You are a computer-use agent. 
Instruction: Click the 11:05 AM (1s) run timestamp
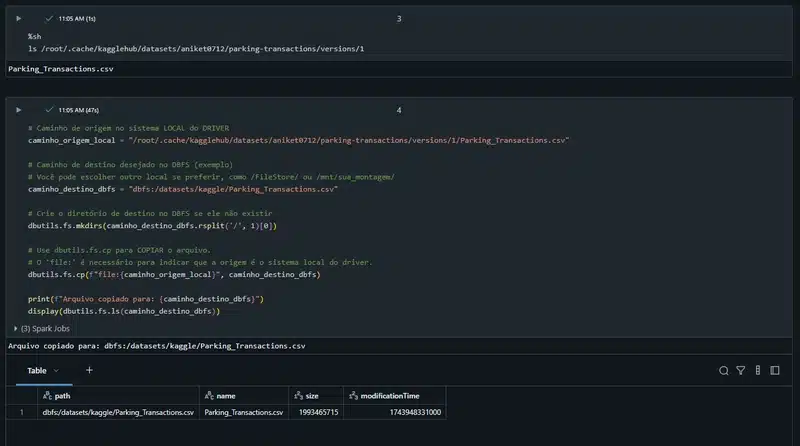click(x=77, y=18)
